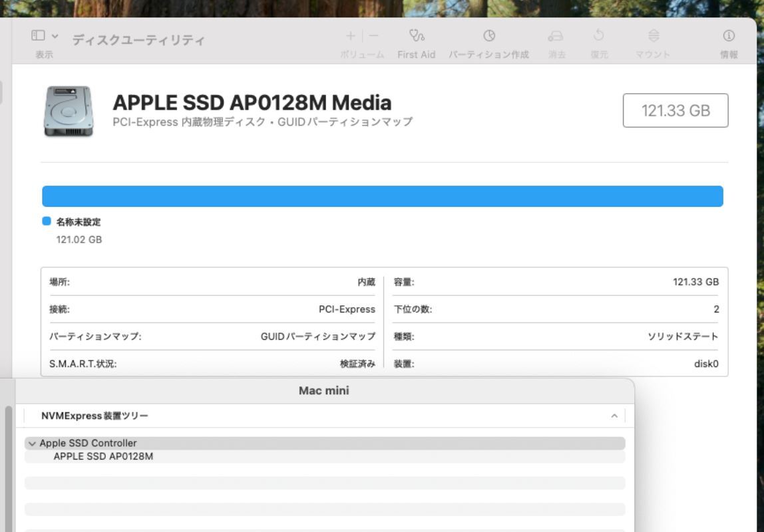Click the First Aid stethoscope icon

[417, 36]
